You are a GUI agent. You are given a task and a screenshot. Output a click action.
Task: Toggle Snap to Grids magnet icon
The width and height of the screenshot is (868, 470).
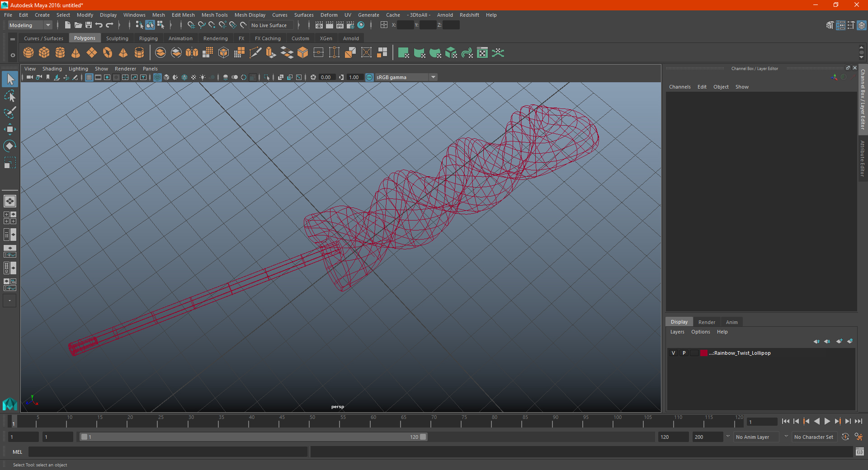[191, 25]
